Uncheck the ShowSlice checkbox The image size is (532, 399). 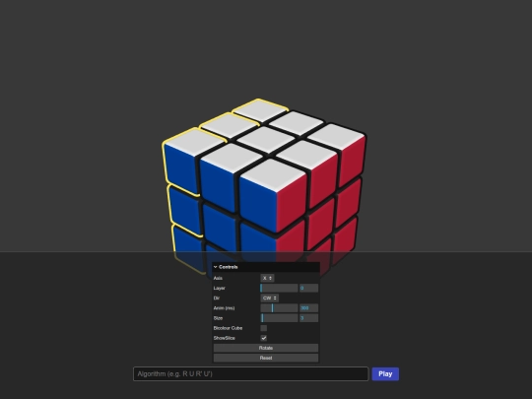click(x=264, y=338)
